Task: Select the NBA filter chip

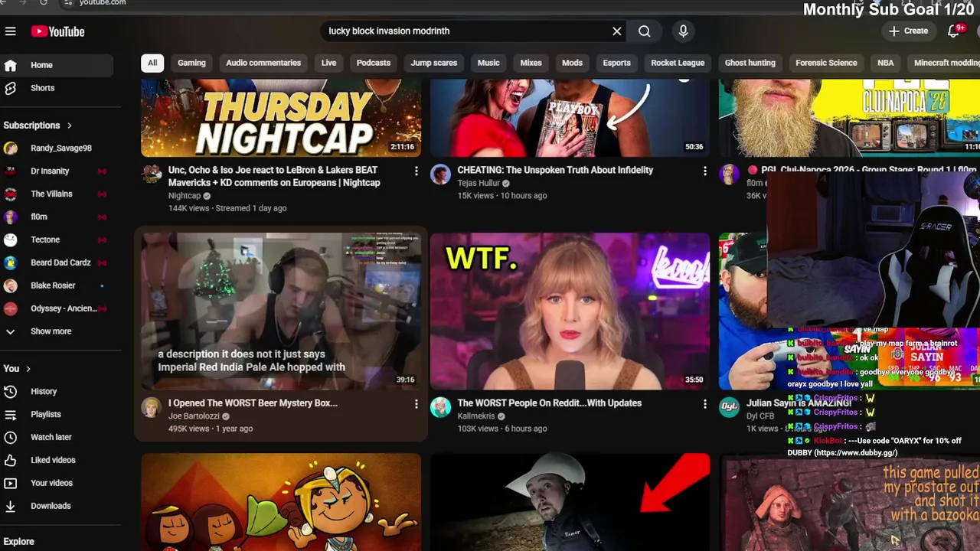Action: (x=886, y=63)
